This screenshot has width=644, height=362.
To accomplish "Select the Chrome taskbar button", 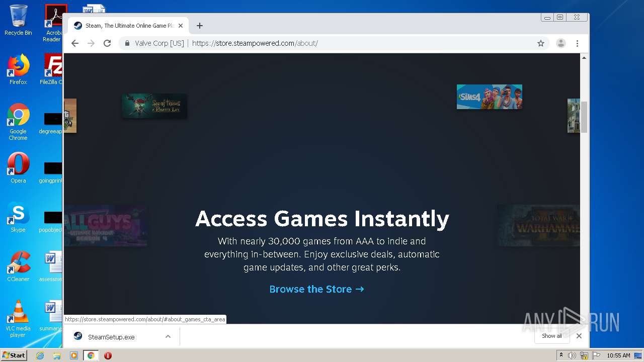I will pos(91,355).
